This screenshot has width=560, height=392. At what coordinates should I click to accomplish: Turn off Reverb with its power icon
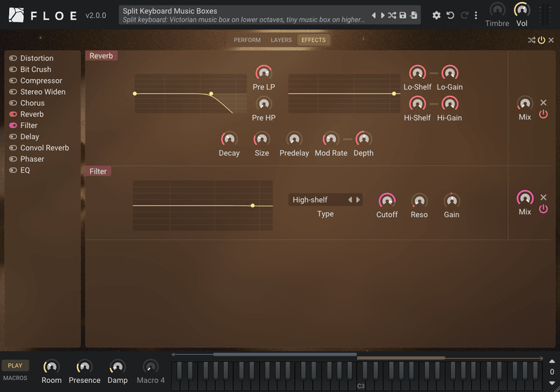(x=543, y=114)
